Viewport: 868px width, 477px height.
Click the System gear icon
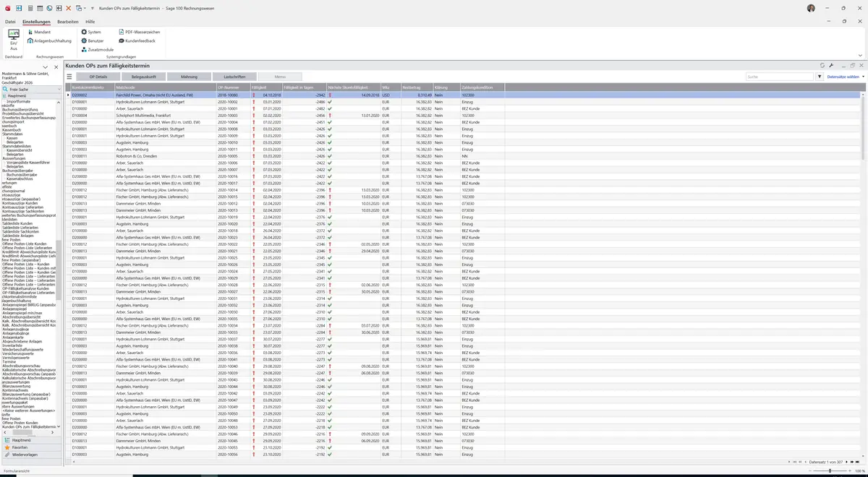pos(84,32)
